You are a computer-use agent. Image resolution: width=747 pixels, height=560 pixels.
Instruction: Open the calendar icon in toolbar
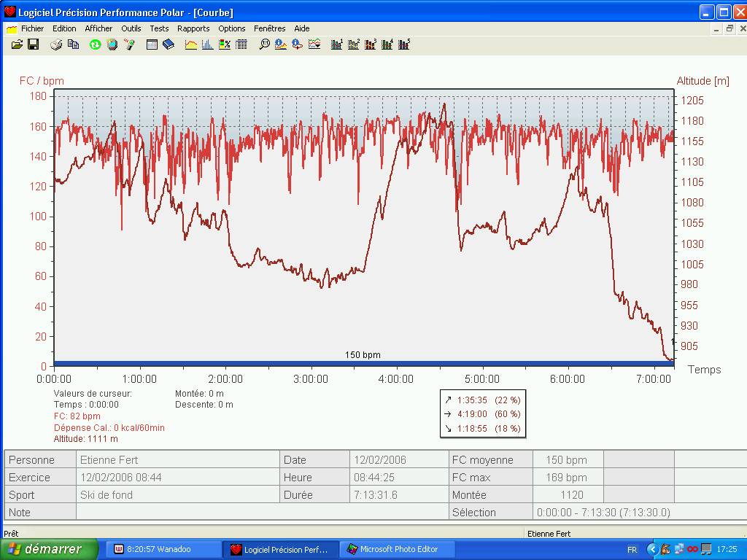click(x=152, y=44)
